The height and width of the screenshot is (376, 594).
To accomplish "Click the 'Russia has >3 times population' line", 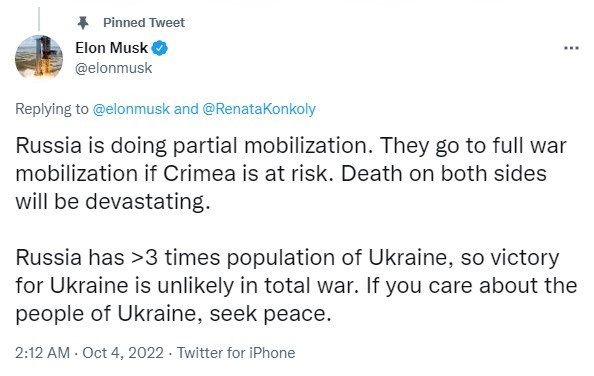I will (x=287, y=258).
